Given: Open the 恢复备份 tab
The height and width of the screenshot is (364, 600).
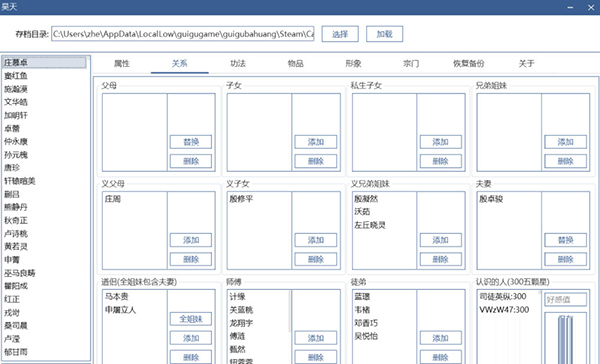Looking at the screenshot, I should coord(468,64).
